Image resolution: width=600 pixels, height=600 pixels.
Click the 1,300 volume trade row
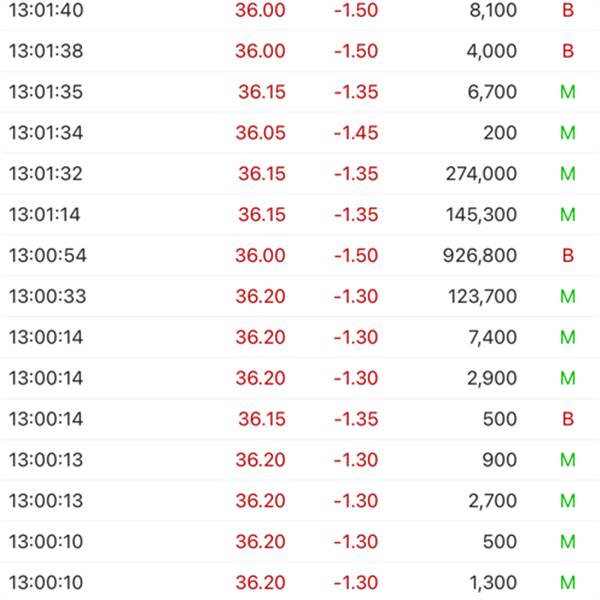pyautogui.click(x=300, y=582)
